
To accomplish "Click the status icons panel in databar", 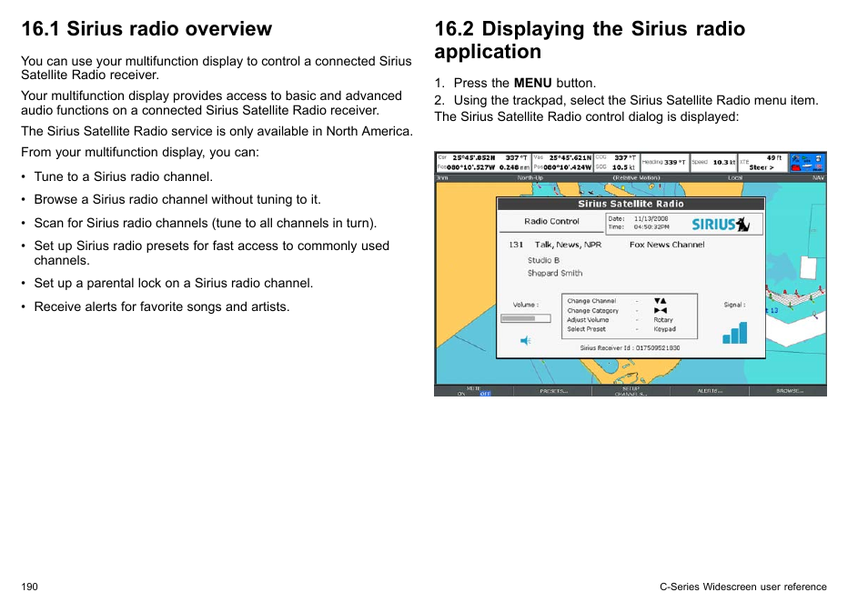I will [x=807, y=163].
